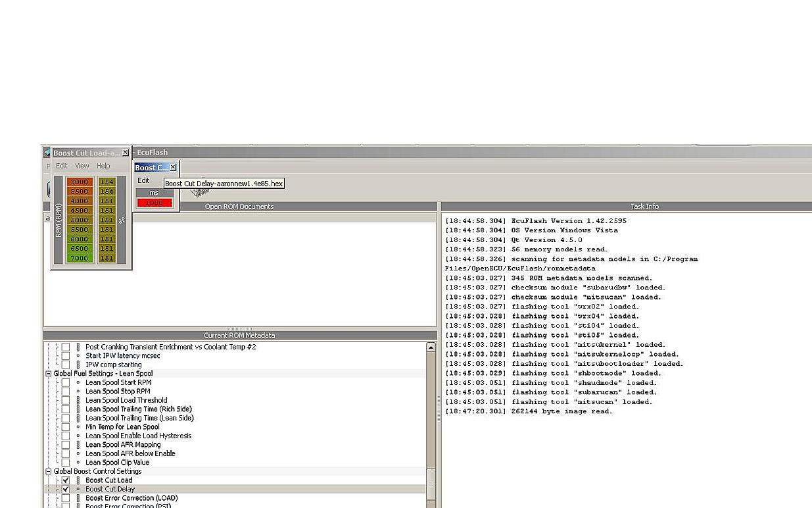812x508 pixels.
Task: Close the Boost Cut Load table window
Action: click(x=126, y=153)
